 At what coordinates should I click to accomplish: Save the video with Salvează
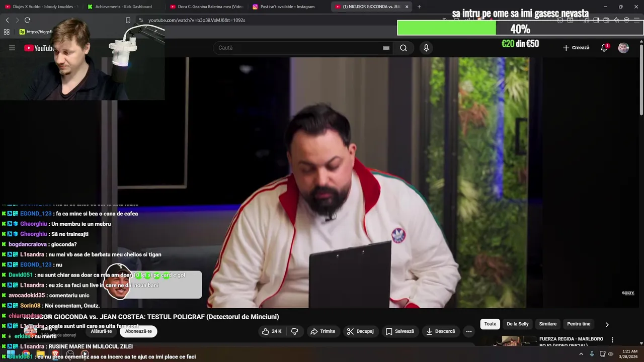400,331
